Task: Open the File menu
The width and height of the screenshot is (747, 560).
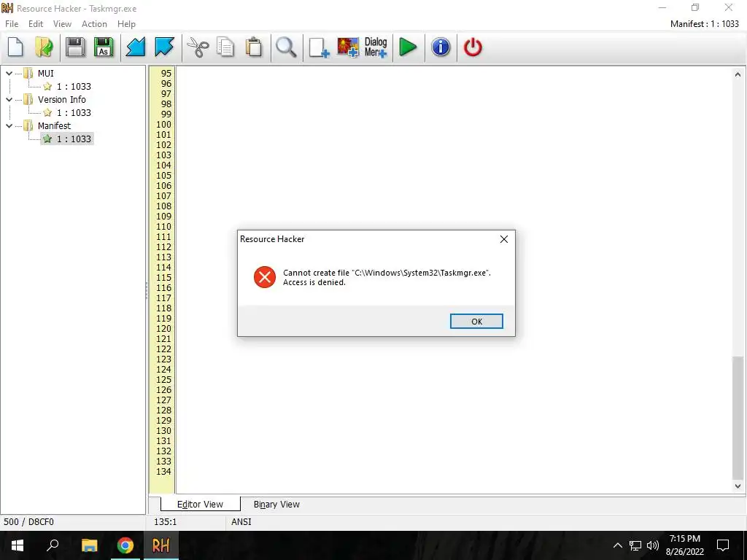Action: (x=12, y=24)
